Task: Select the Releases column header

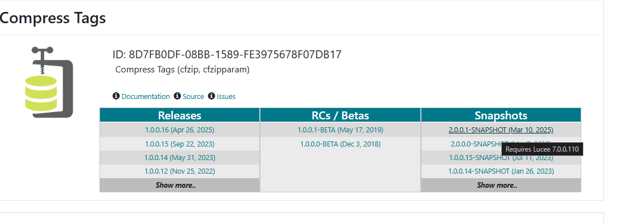Action: [x=180, y=115]
